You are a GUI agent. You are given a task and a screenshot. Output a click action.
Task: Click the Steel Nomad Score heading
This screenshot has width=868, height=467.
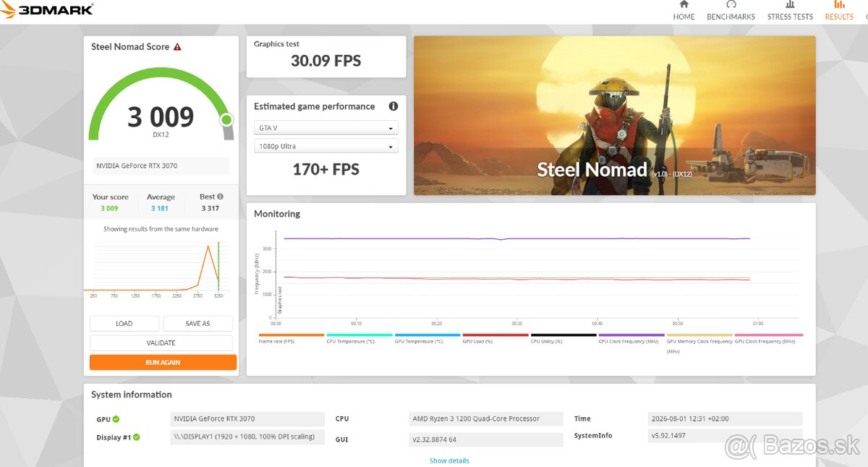click(x=130, y=47)
